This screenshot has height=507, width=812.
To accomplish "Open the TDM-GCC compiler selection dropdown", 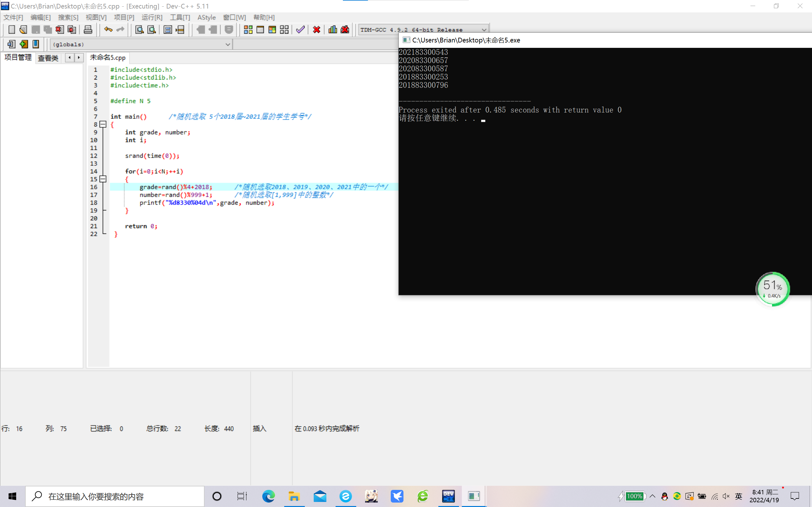I will [x=483, y=30].
